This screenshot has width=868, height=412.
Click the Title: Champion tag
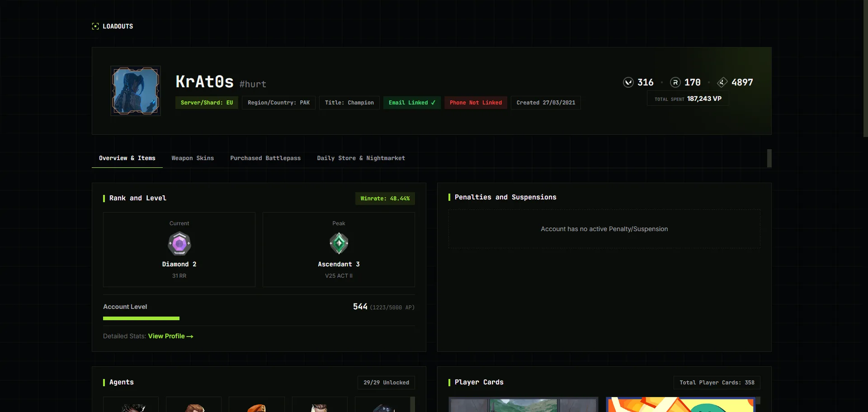(349, 103)
